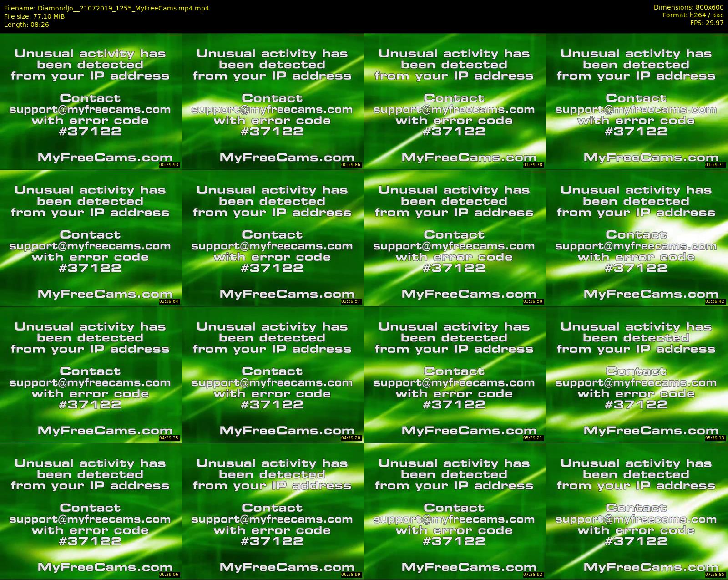Choose the thumbnail stamped 07:28.92
Screen dimensions: 728x580
click(x=455, y=511)
